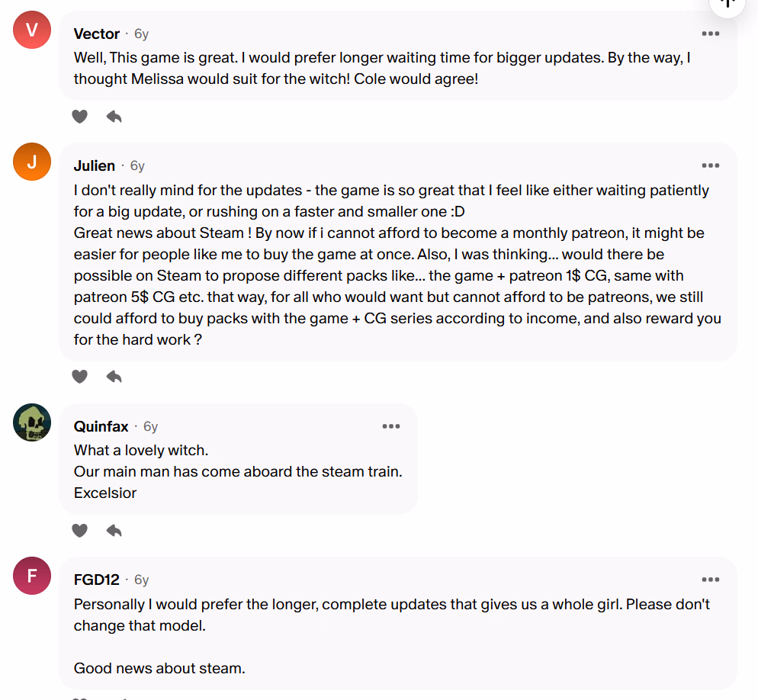View Quinfax's skull profile picture
Image resolution: width=758 pixels, height=700 pixels.
[x=32, y=422]
